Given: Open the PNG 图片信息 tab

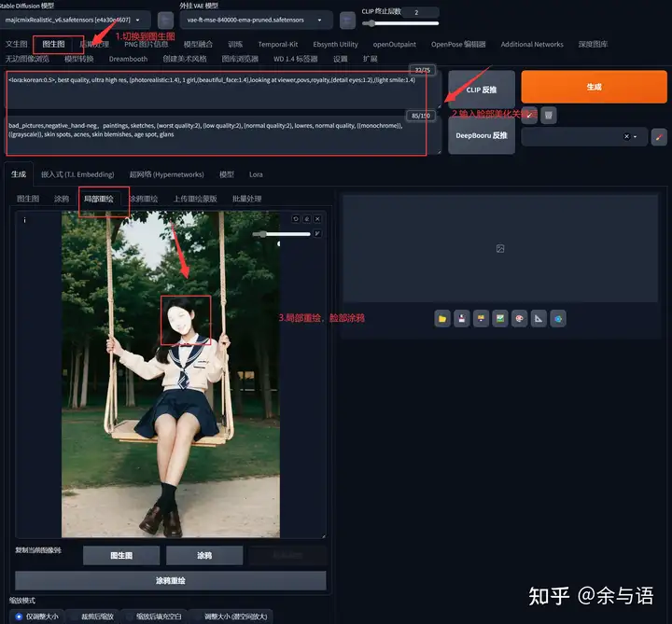Looking at the screenshot, I should 147,44.
